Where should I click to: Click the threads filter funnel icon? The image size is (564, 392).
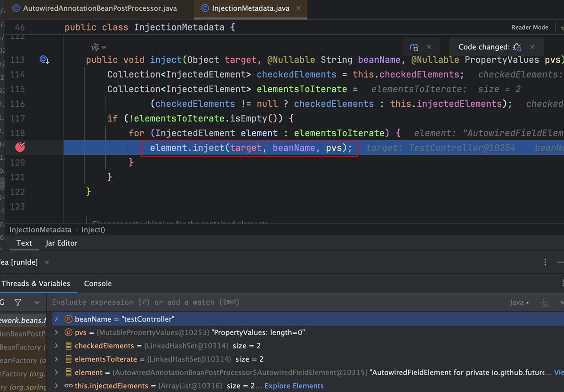click(x=18, y=303)
